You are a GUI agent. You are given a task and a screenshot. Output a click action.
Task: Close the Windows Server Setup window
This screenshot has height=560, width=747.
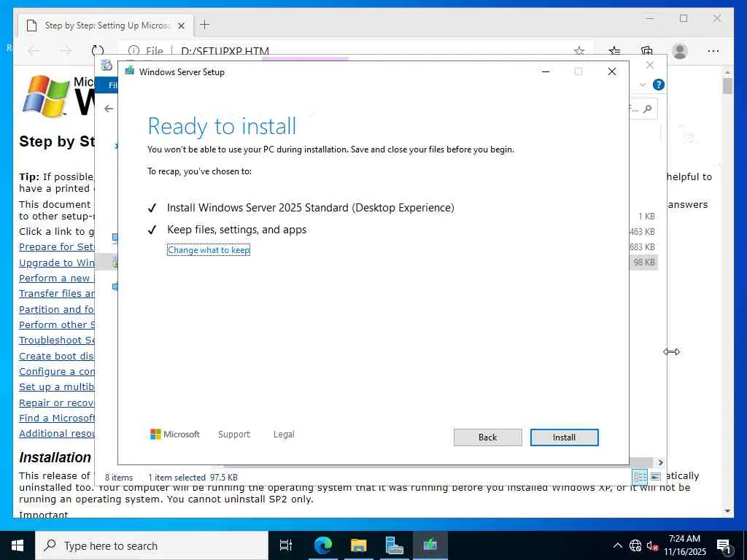pyautogui.click(x=612, y=71)
